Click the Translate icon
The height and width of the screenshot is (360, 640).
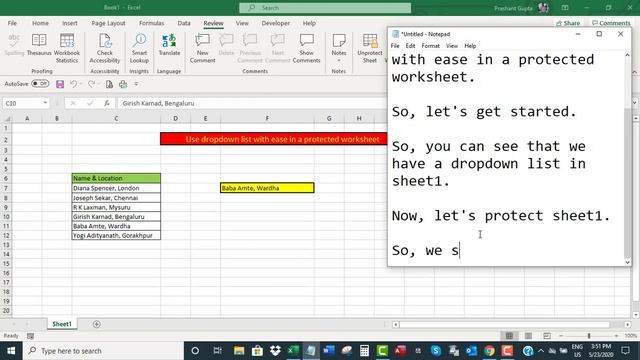click(x=169, y=45)
